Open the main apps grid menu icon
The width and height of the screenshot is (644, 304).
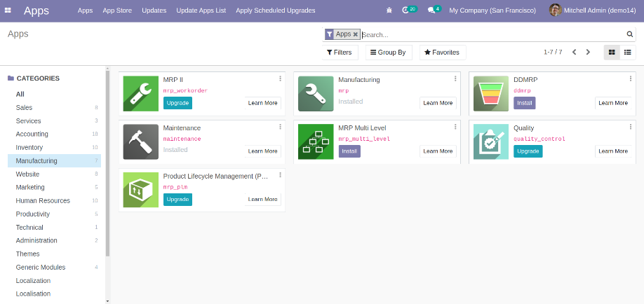pyautogui.click(x=8, y=11)
